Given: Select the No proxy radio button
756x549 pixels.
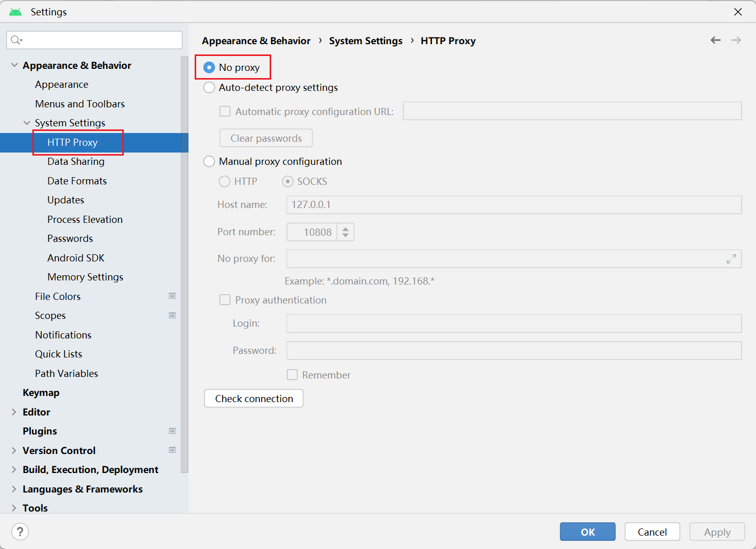Looking at the screenshot, I should 209,67.
